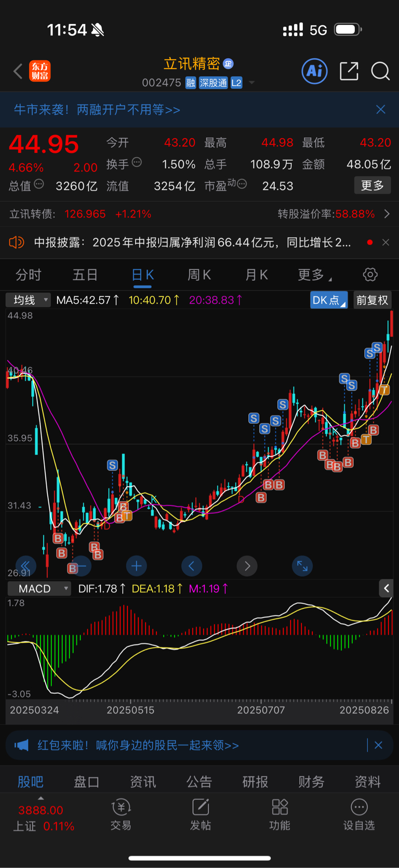Open the 红包来啦 promotion link
This screenshot has width=399, height=868.
point(138,745)
